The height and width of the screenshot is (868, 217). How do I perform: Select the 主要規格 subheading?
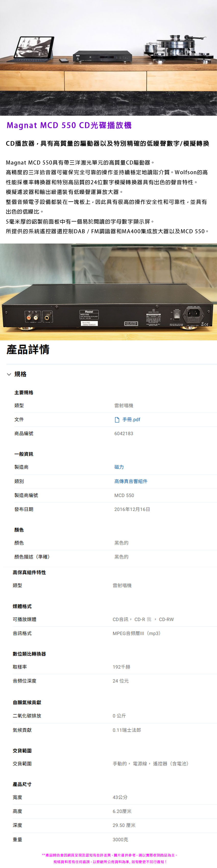tap(24, 392)
